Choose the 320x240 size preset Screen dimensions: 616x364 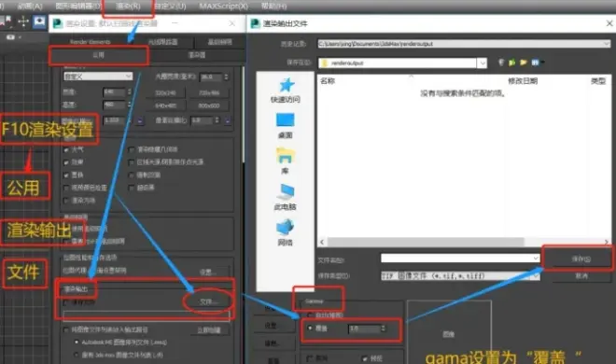(165, 93)
